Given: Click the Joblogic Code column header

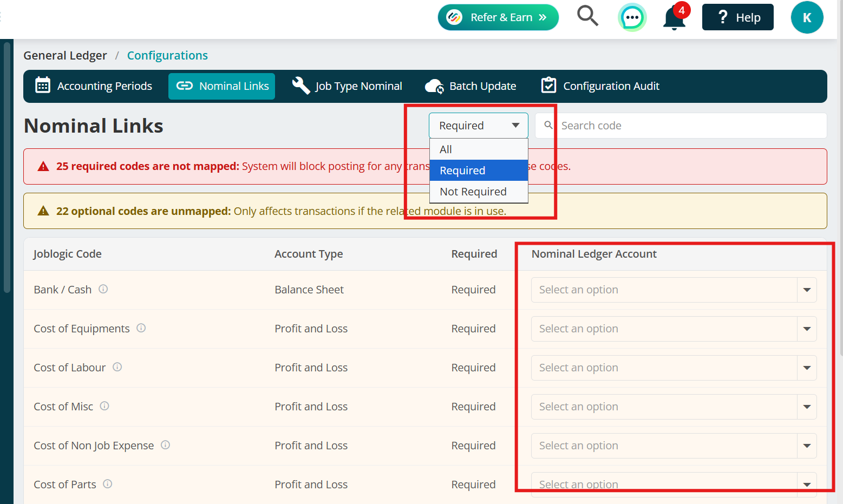Looking at the screenshot, I should click(68, 254).
